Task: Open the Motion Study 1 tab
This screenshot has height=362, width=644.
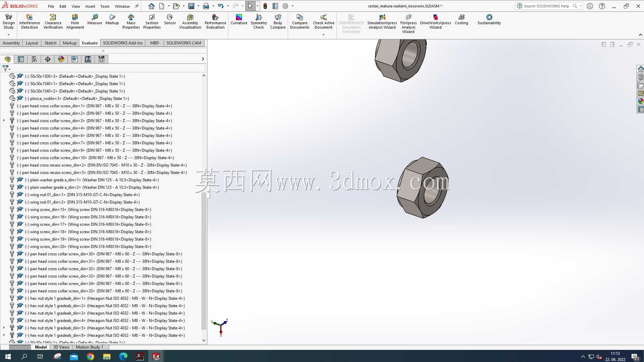Action: pos(89,347)
